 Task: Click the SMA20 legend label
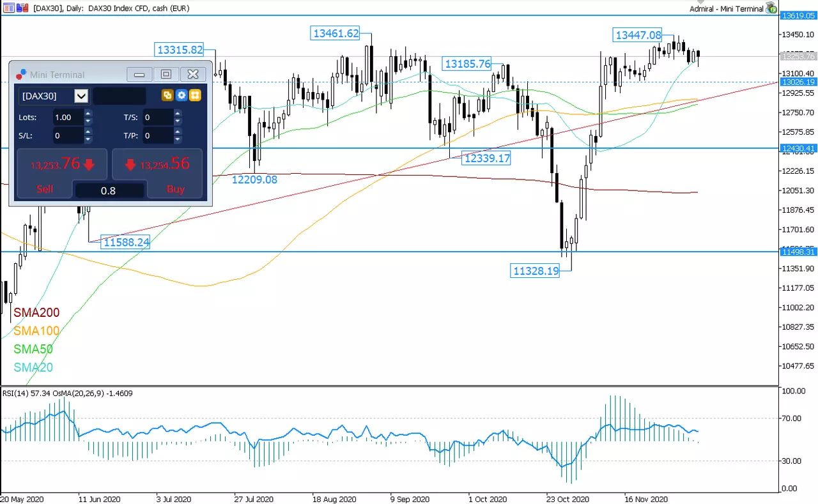pos(33,368)
